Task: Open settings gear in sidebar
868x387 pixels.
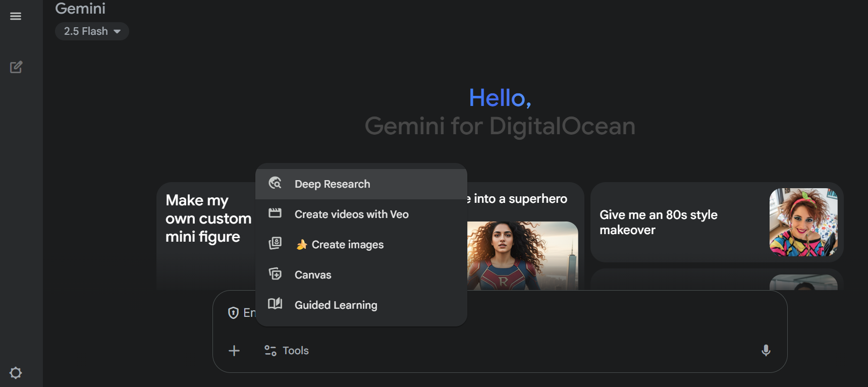Action: [x=16, y=373]
